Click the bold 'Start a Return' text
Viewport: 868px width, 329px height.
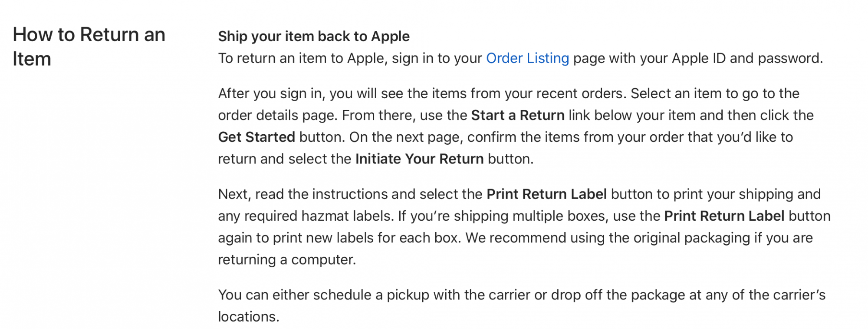click(x=518, y=115)
